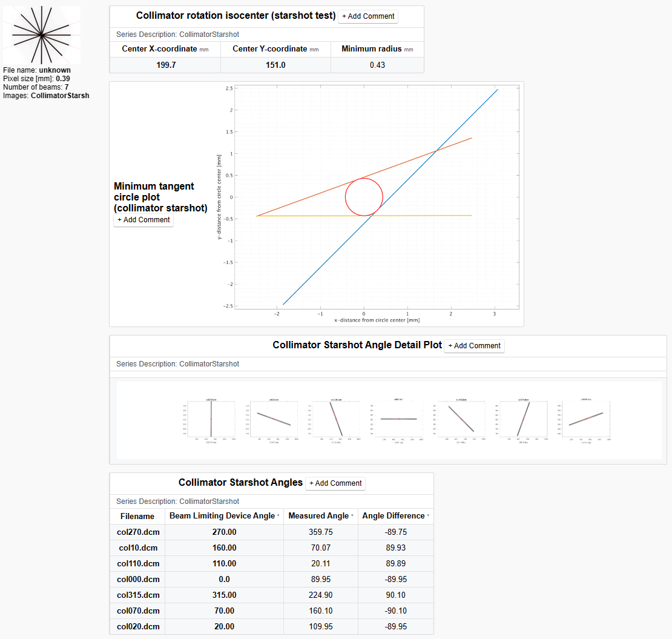Sort by Angle Difference column
The height and width of the screenshot is (639, 672).
tap(395, 516)
